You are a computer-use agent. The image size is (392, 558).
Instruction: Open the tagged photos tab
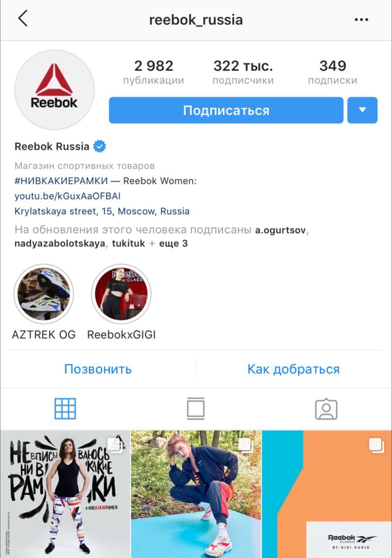pos(326,408)
